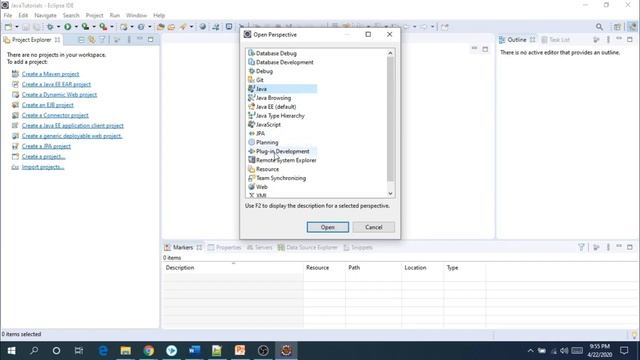Open the Project Explorer view menu
Viewport: 640px width, 360px height.
coord(129,40)
